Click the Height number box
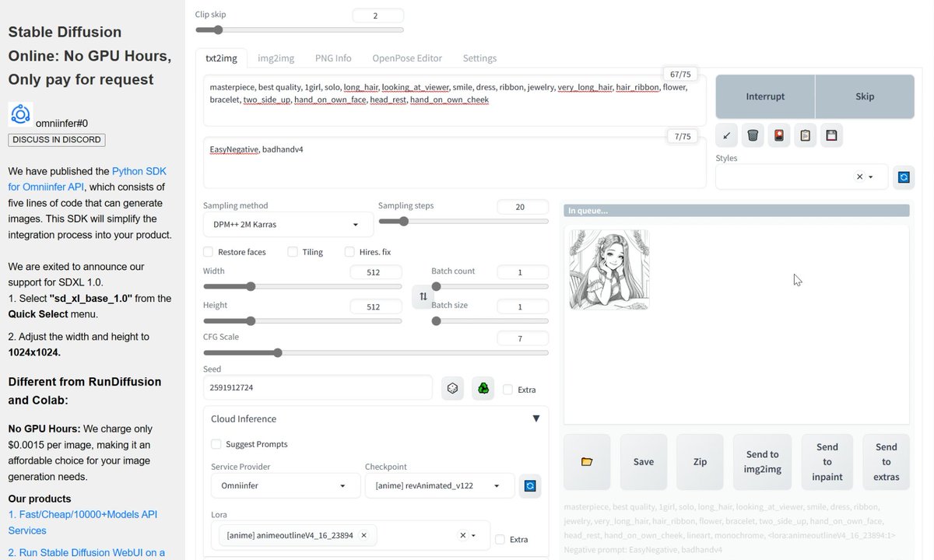Screen dimensions: 934x560 375,306
